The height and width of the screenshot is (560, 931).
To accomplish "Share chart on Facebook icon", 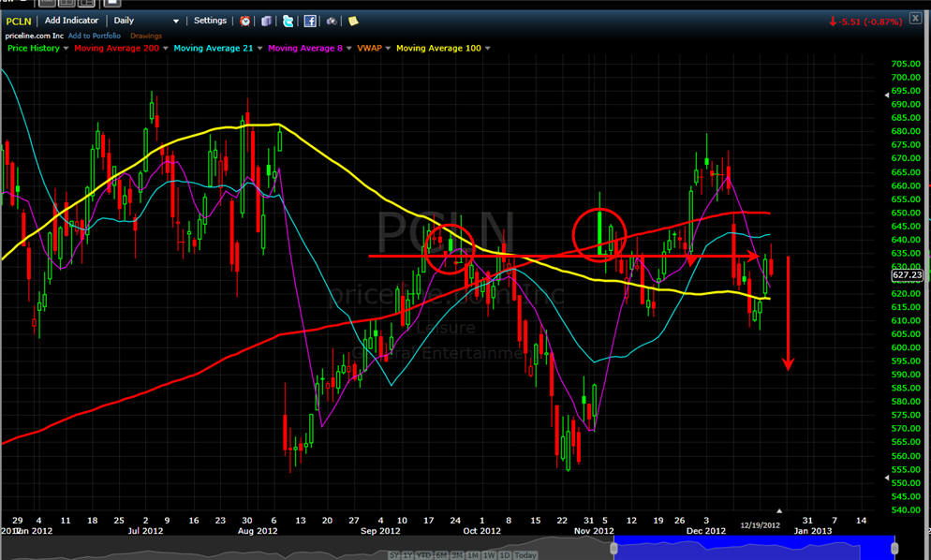I will (310, 21).
